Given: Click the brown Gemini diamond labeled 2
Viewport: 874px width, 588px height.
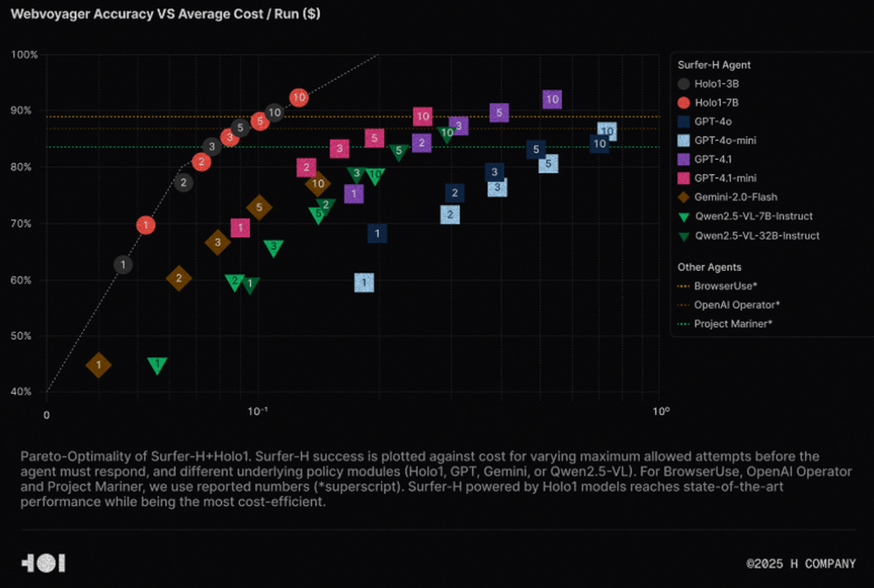Looking at the screenshot, I should [179, 278].
